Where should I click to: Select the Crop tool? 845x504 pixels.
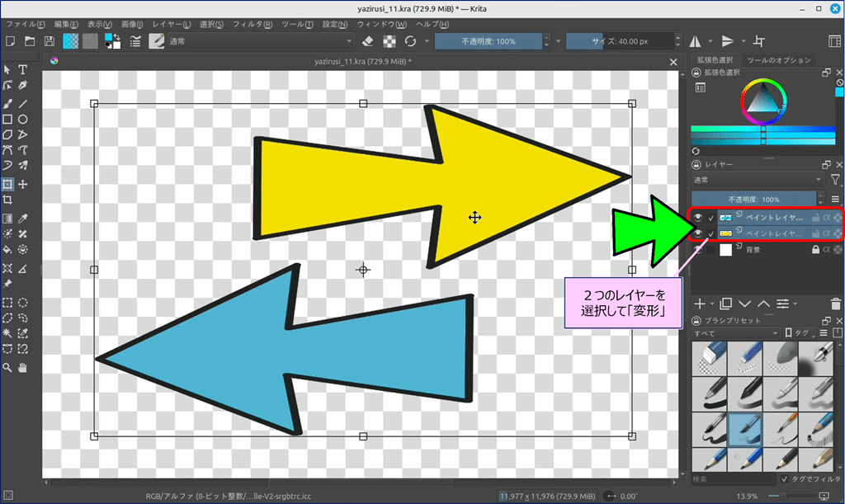7,200
